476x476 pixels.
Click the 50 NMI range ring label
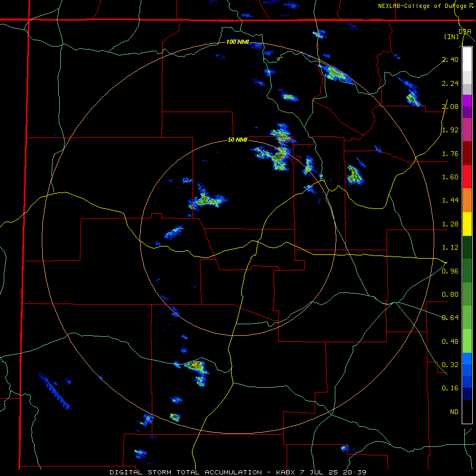[x=237, y=140]
